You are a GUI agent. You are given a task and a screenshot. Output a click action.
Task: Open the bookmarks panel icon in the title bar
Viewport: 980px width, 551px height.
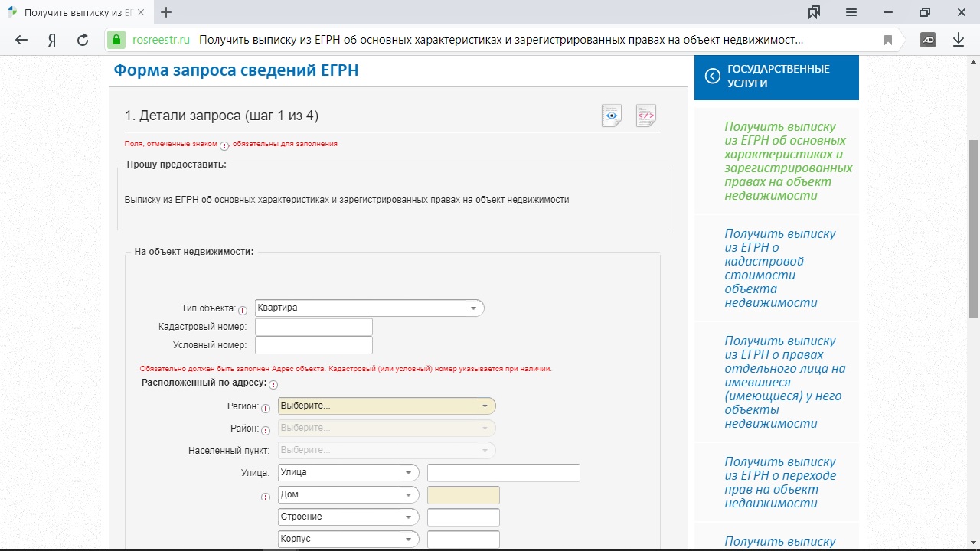tap(814, 12)
